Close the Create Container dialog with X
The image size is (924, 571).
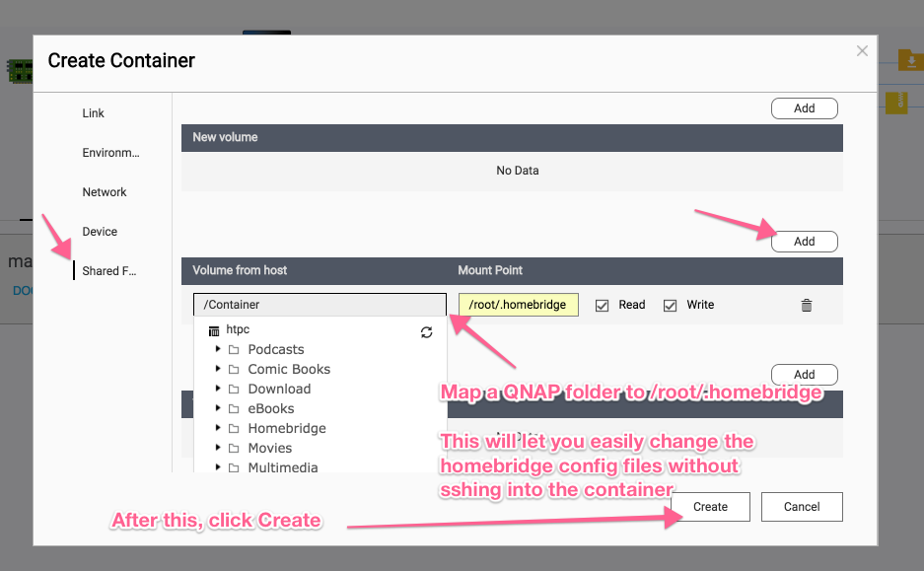pos(862,51)
